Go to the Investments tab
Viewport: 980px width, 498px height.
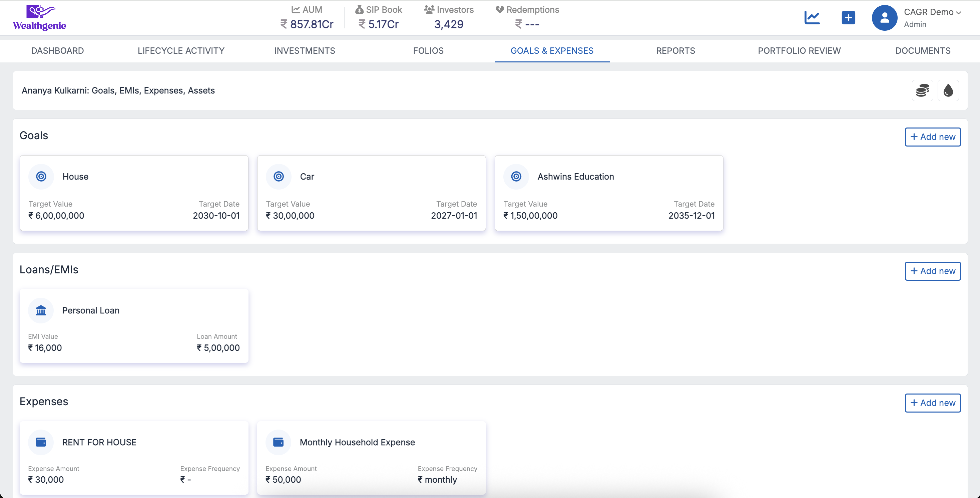click(x=304, y=51)
